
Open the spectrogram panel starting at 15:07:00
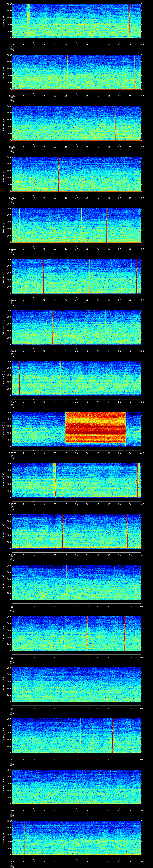coord(77,327)
